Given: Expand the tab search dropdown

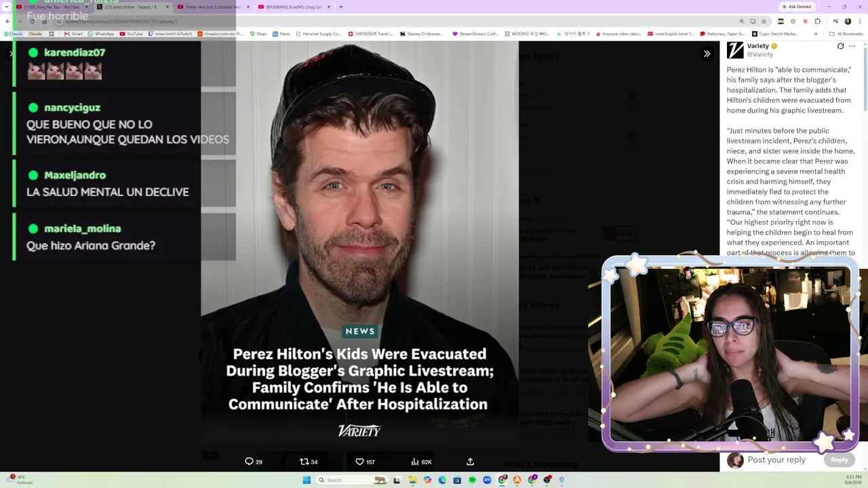Looking at the screenshot, I should tap(7, 7).
